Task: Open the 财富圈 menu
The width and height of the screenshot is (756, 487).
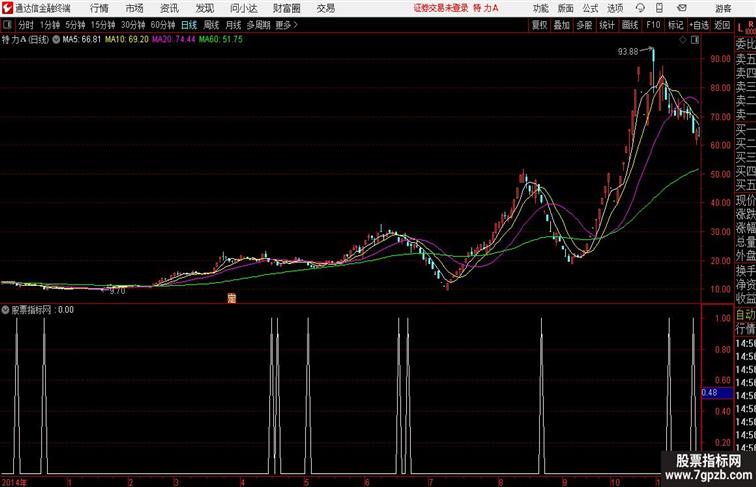Action: (x=286, y=8)
